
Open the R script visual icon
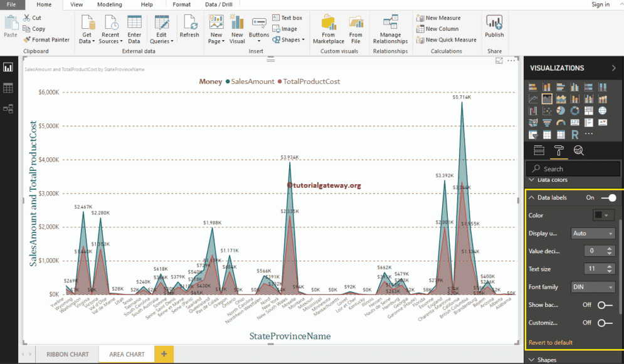[574, 135]
